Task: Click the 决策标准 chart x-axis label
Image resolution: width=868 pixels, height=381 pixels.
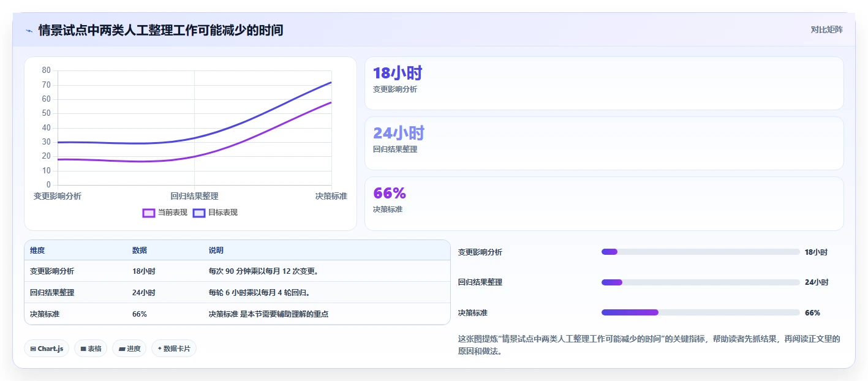Action: [x=331, y=196]
